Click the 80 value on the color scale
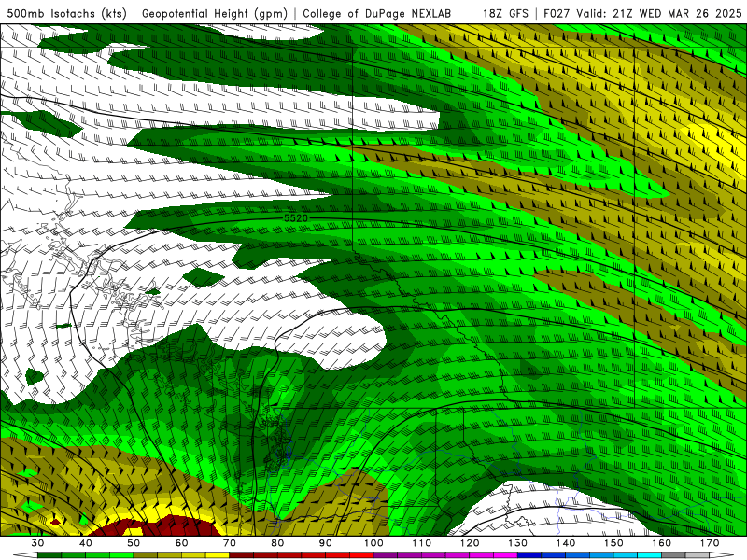The image size is (747, 560). [277, 543]
